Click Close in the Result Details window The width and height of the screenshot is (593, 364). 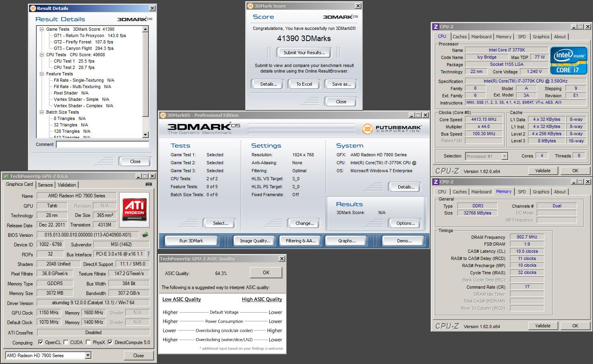coord(135,161)
